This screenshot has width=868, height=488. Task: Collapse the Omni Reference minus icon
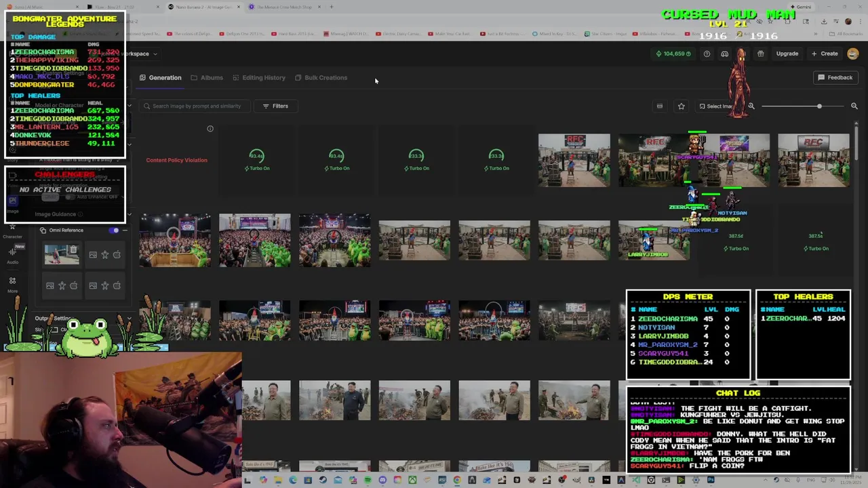pyautogui.click(x=125, y=230)
